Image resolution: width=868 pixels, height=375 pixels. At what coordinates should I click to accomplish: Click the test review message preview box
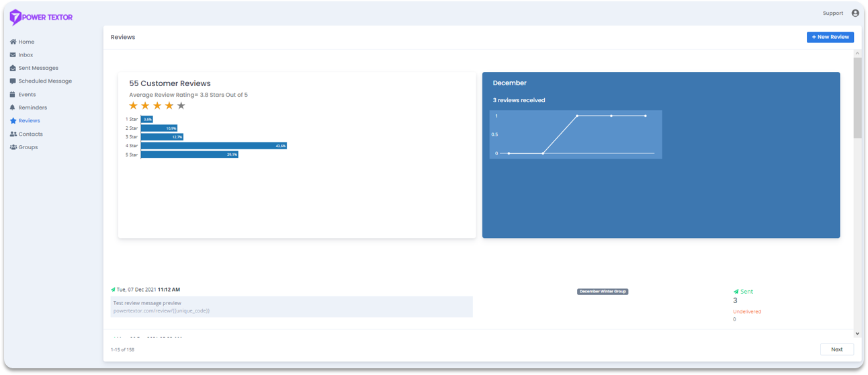pos(292,306)
